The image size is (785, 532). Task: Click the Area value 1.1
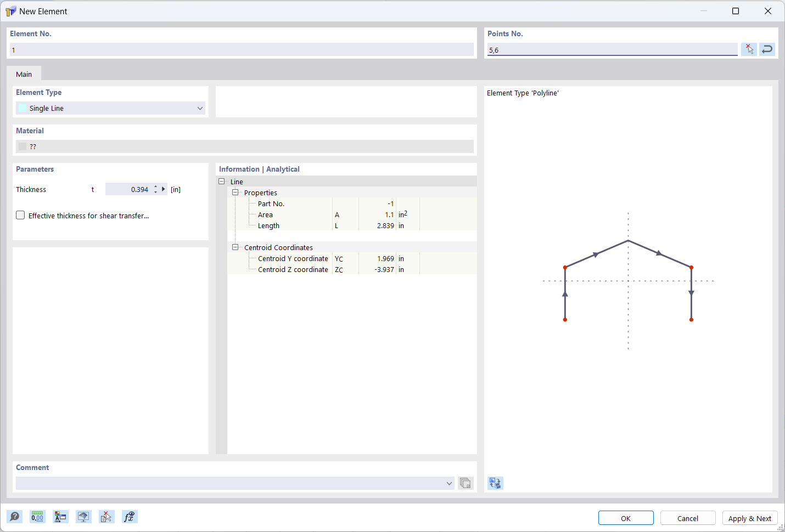pos(389,214)
